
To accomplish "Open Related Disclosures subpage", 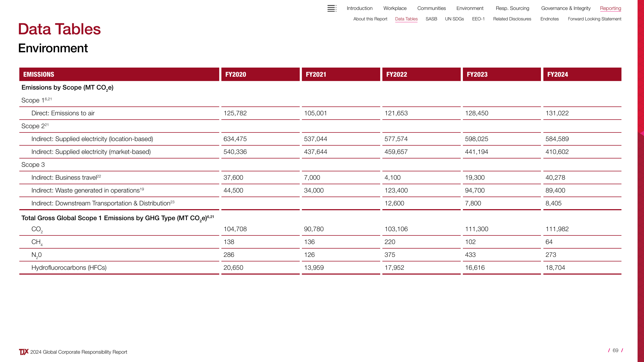I will pyautogui.click(x=512, y=19).
